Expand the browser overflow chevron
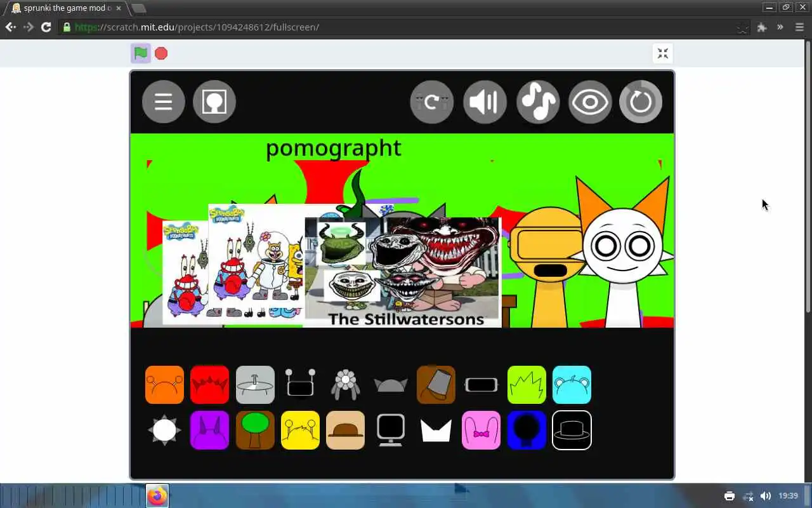Screen dimensions: 812x508 (x=780, y=27)
